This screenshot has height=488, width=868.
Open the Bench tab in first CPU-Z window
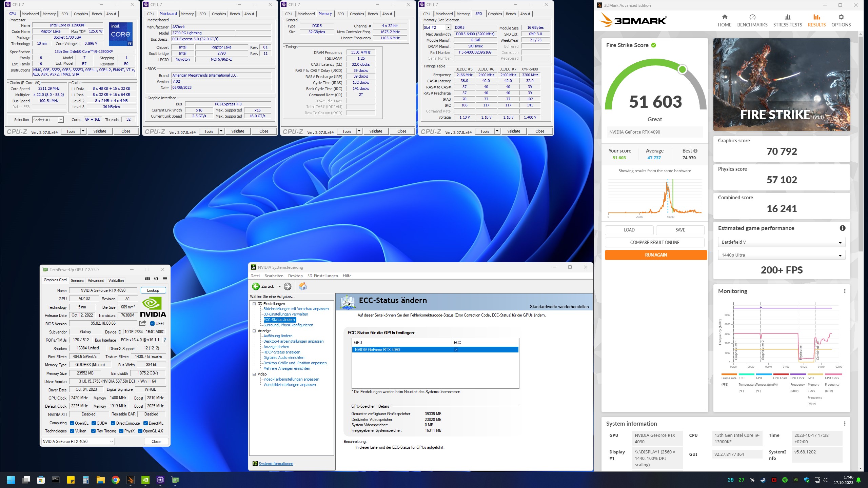[x=97, y=14]
